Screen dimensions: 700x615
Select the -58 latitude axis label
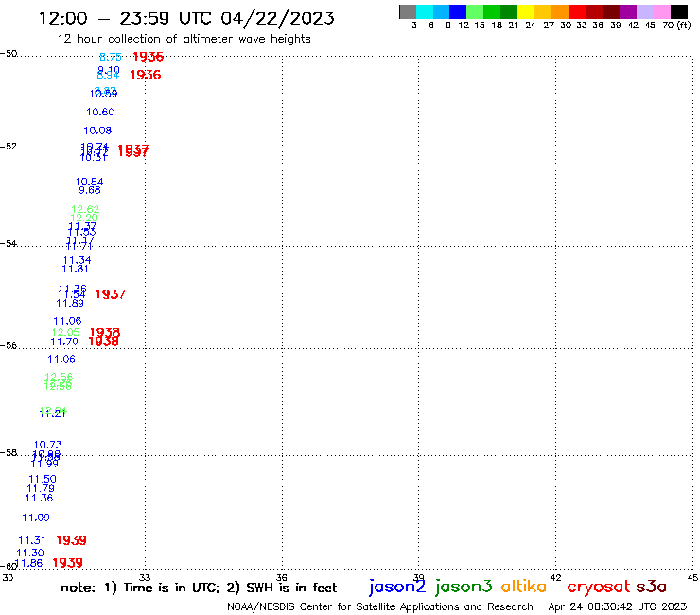click(x=9, y=453)
